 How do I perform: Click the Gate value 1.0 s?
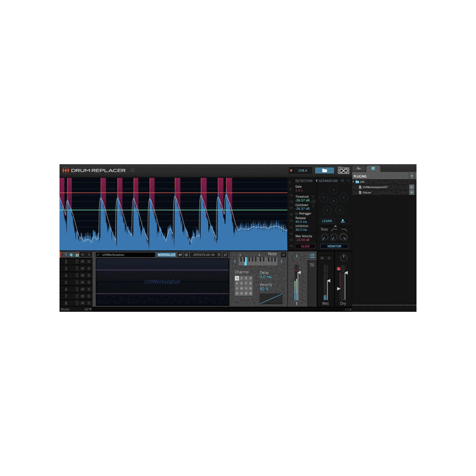coord(299,190)
